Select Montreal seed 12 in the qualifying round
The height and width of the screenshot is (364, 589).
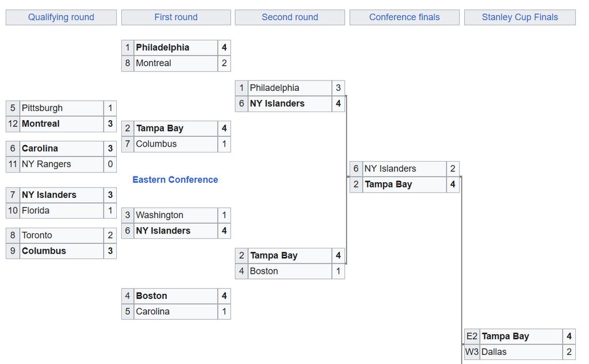[62, 124]
